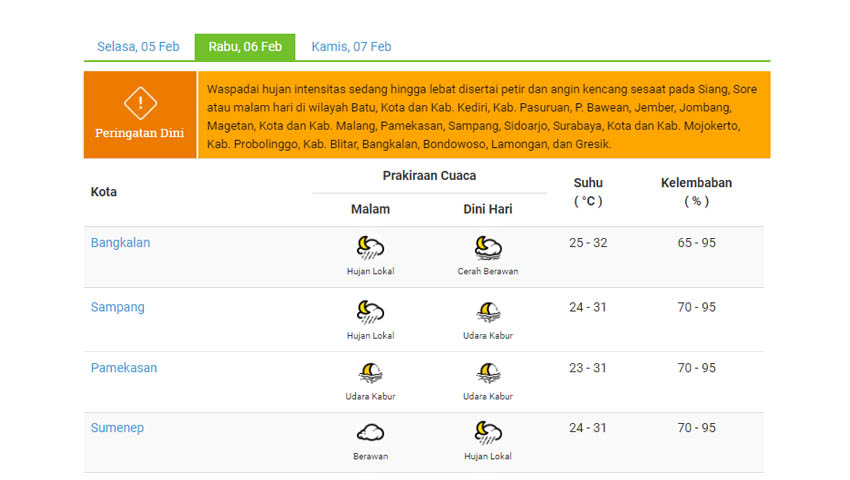Click Sumenep temperature value 24 - 31
850x480 pixels.
pos(588,428)
